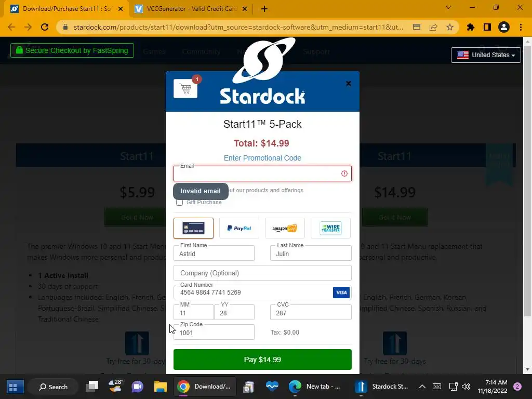Open Chrome Download/... taskbar item
Viewport: 532px width, 399px height.
coord(205,387)
